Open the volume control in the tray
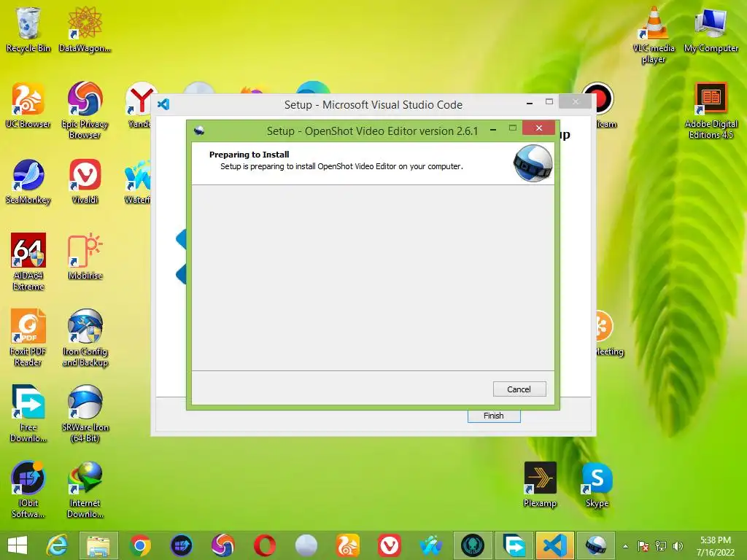Image resolution: width=747 pixels, height=560 pixels. pyautogui.click(x=678, y=546)
